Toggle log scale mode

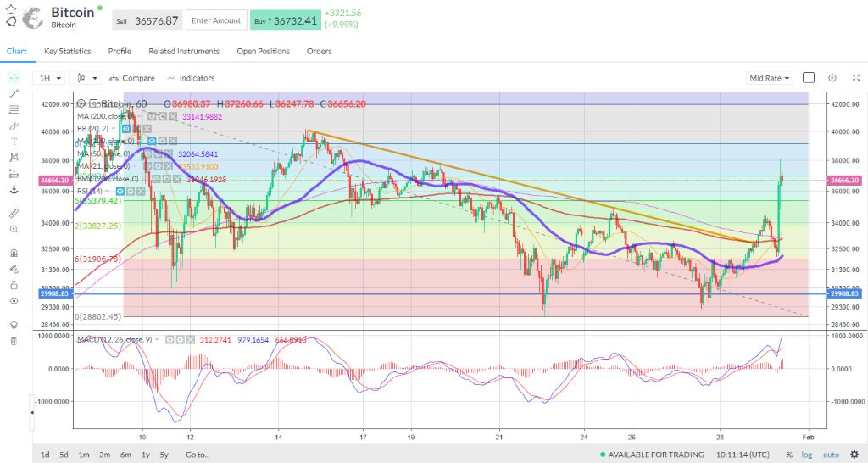807,455
